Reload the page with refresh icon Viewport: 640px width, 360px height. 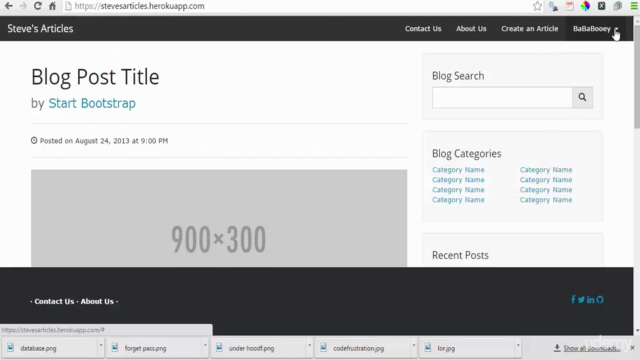[38, 6]
